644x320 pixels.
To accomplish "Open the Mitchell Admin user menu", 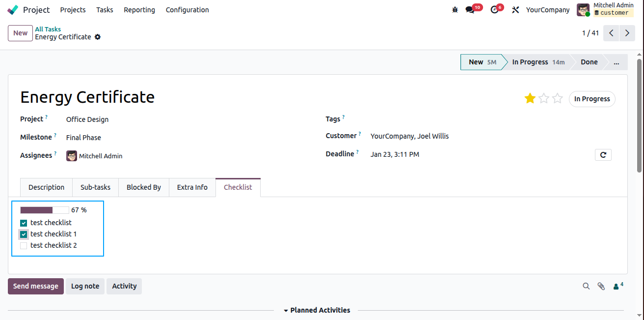I will (x=605, y=10).
